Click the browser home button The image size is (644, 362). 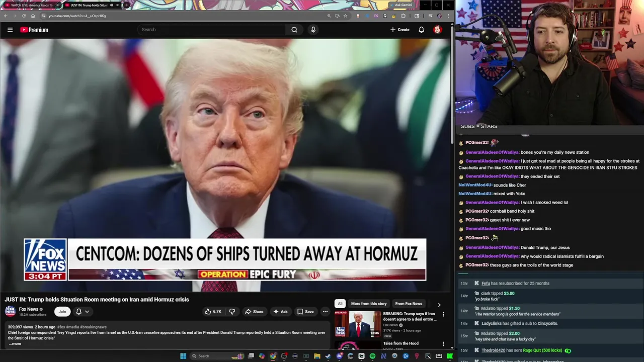(x=33, y=16)
